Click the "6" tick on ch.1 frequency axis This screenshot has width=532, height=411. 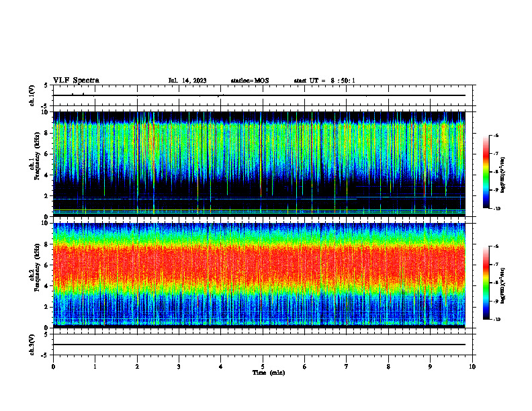(x=47, y=154)
